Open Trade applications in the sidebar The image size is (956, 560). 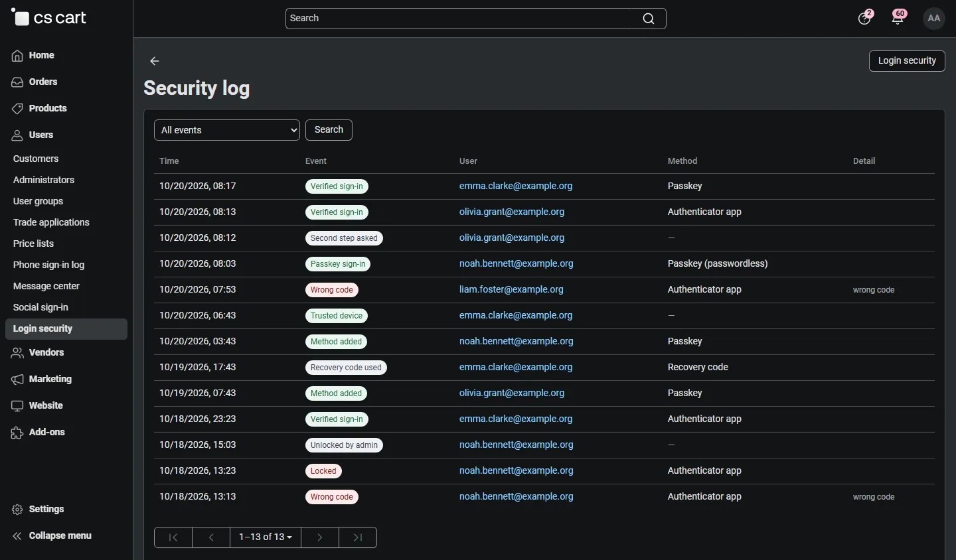(x=51, y=222)
